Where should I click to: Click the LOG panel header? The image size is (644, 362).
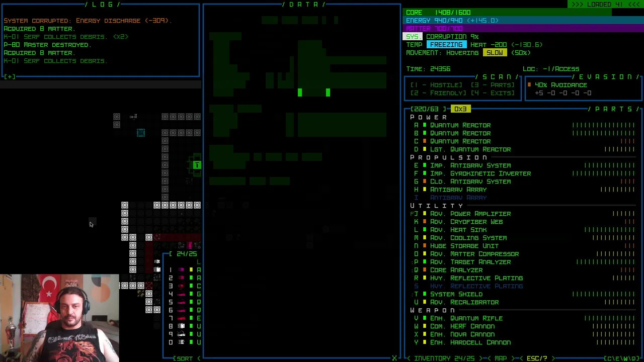[102, 5]
